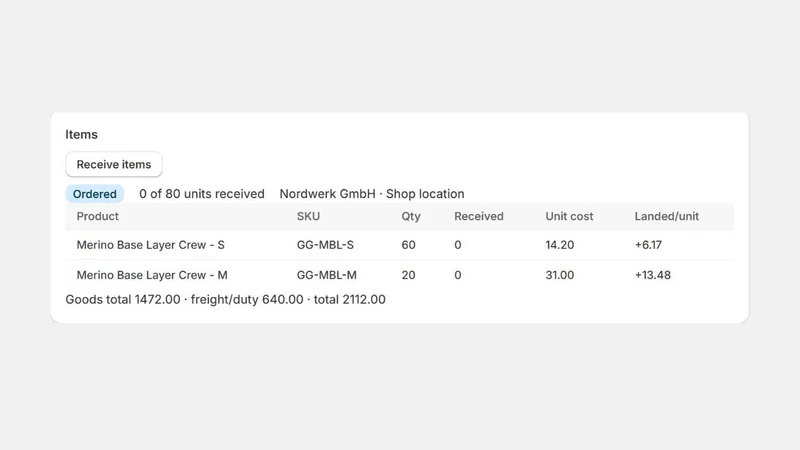
Task: Click unit cost 14.20
Action: coord(560,245)
